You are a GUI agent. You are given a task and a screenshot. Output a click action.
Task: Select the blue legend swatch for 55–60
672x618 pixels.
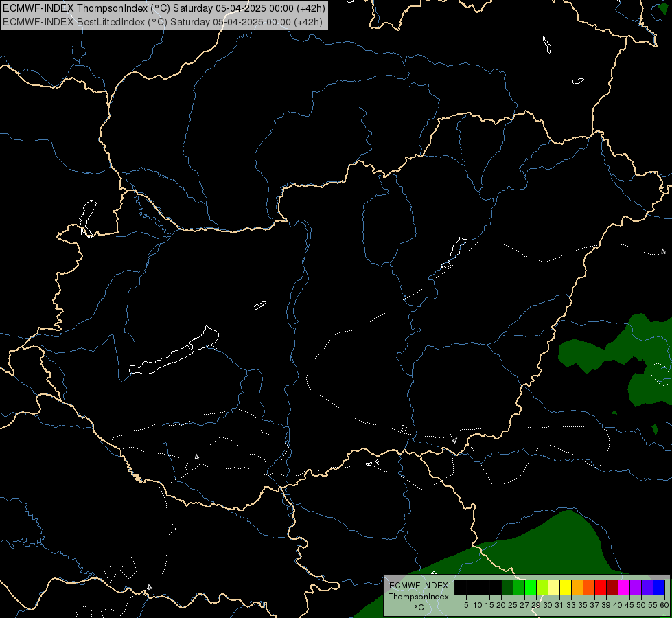click(x=659, y=587)
